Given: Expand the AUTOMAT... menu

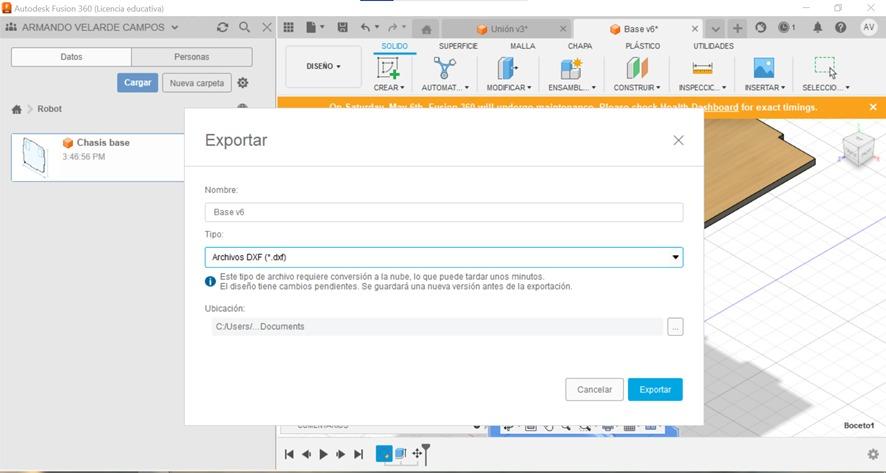Looking at the screenshot, I should [445, 88].
